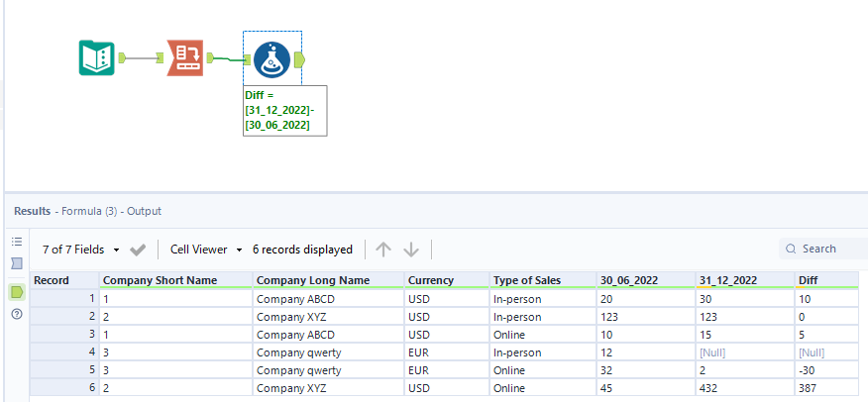Click the Company Long Name column header

tap(329, 280)
